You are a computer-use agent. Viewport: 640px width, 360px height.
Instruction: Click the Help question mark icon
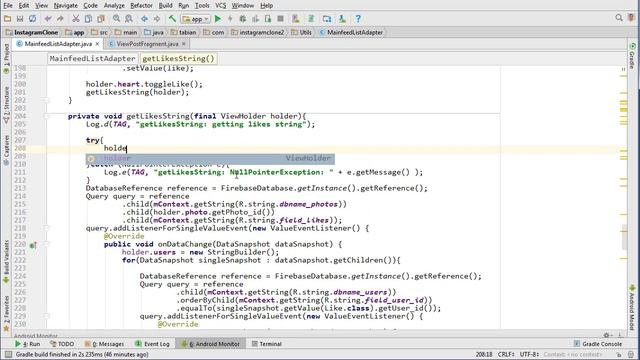click(x=358, y=19)
